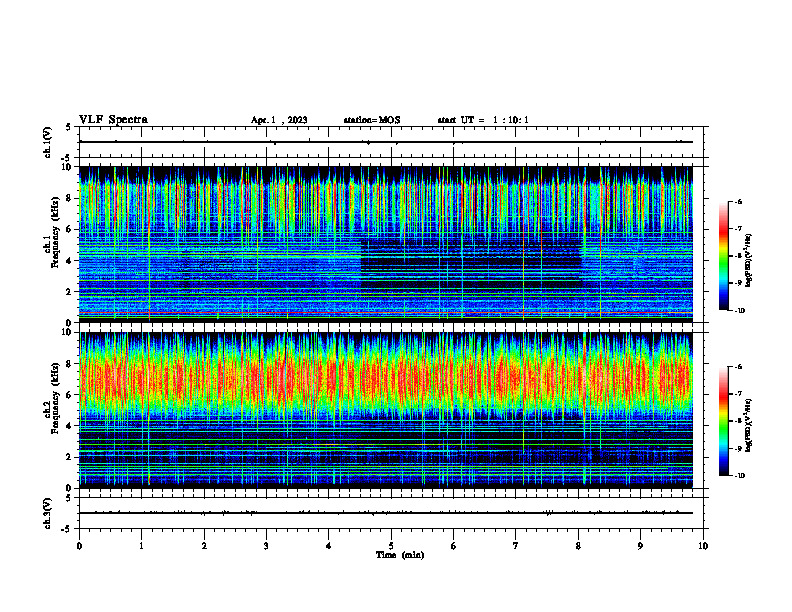
Task: Click the "Time (min)" axis label
Action: 400,555
